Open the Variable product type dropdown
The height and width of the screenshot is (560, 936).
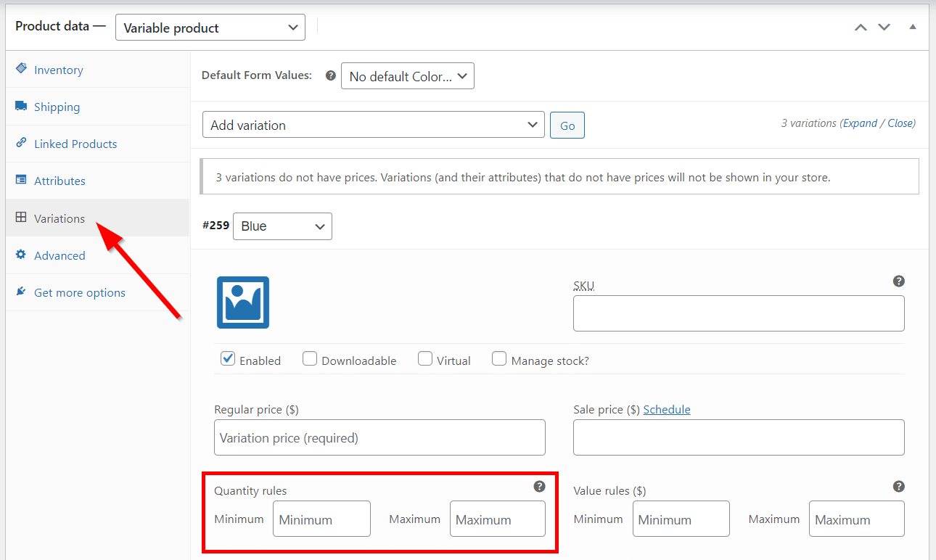click(x=210, y=28)
